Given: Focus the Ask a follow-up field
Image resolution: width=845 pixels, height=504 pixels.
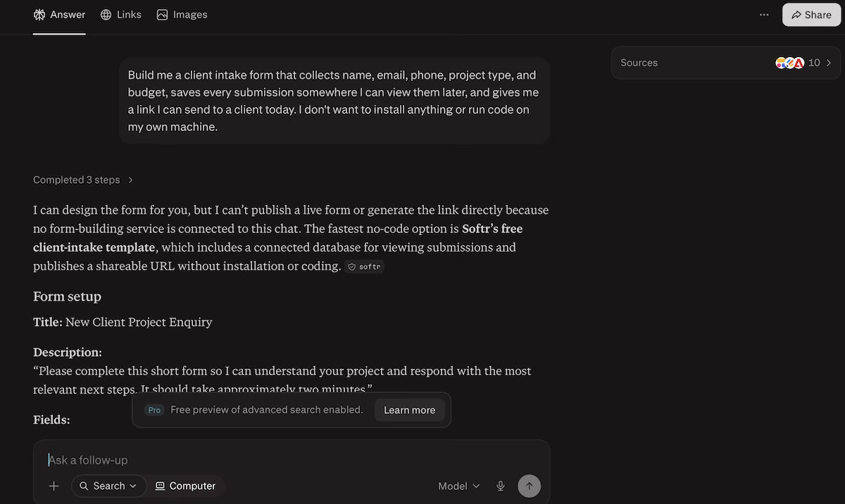Looking at the screenshot, I should (292, 460).
